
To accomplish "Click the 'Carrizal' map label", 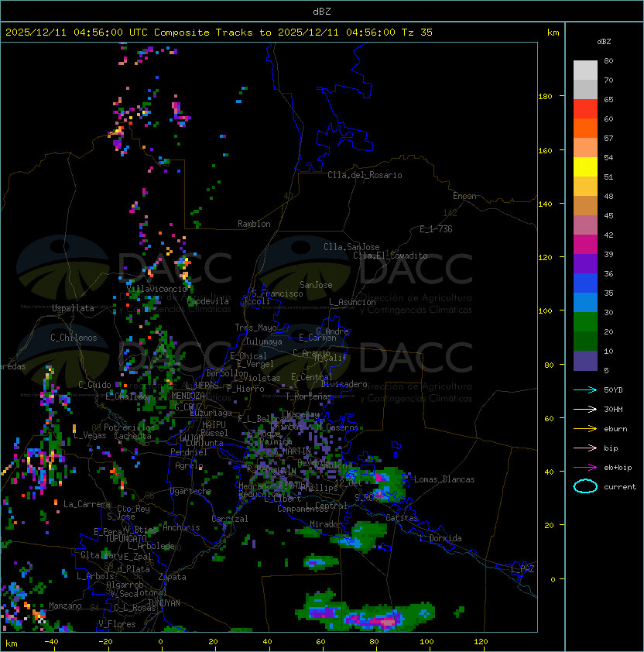I will [x=230, y=519].
